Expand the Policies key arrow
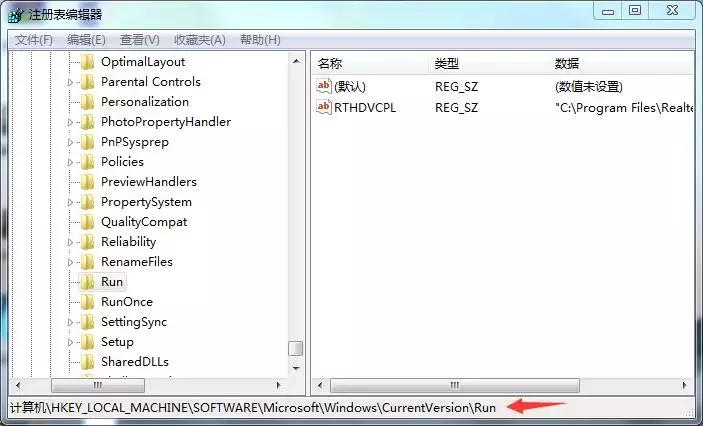This screenshot has height=426, width=703. pos(71,162)
